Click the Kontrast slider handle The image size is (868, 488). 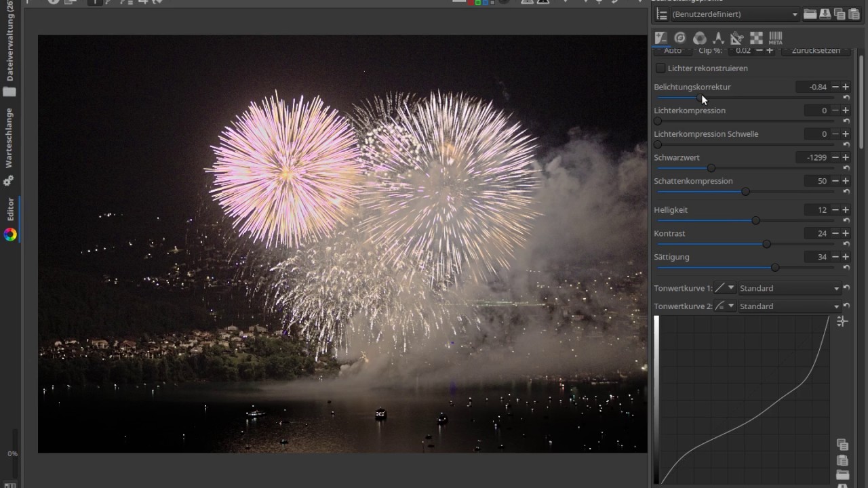coord(766,244)
